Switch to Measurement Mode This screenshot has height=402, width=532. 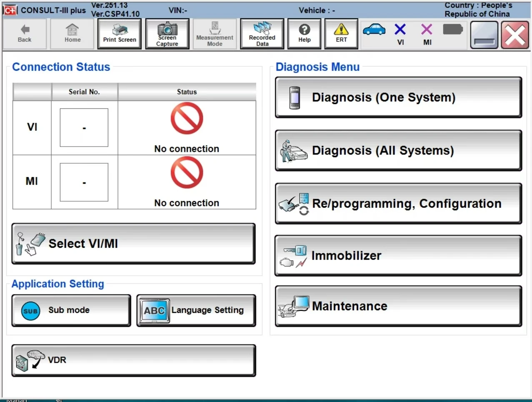215,34
